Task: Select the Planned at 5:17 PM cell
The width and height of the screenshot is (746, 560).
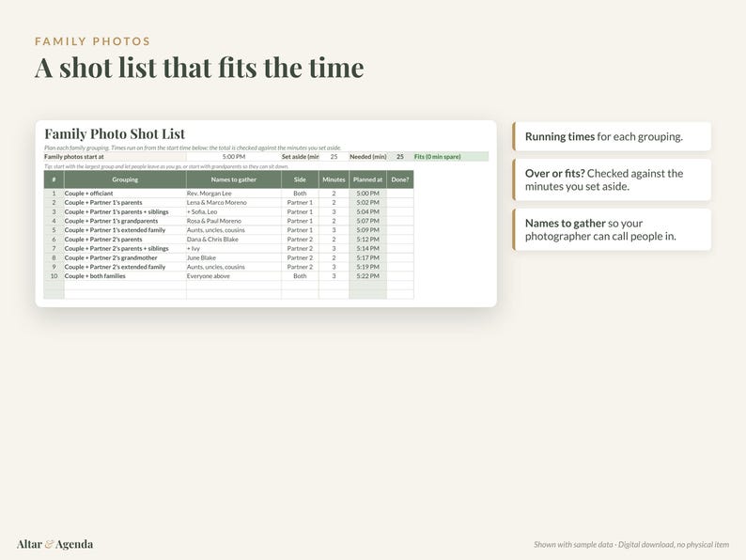Action: (x=367, y=257)
